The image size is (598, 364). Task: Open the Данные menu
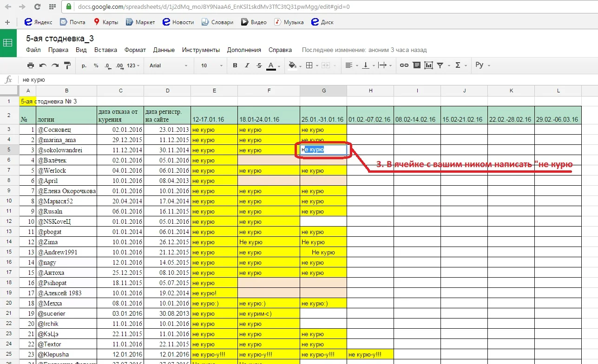click(x=164, y=50)
